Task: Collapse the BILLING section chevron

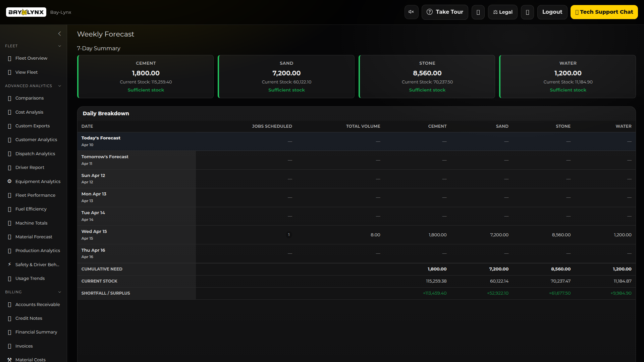Action: [59, 292]
